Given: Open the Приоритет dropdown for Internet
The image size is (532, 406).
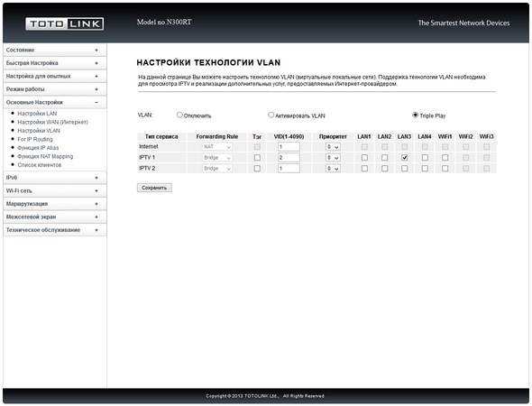Looking at the screenshot, I should (333, 147).
